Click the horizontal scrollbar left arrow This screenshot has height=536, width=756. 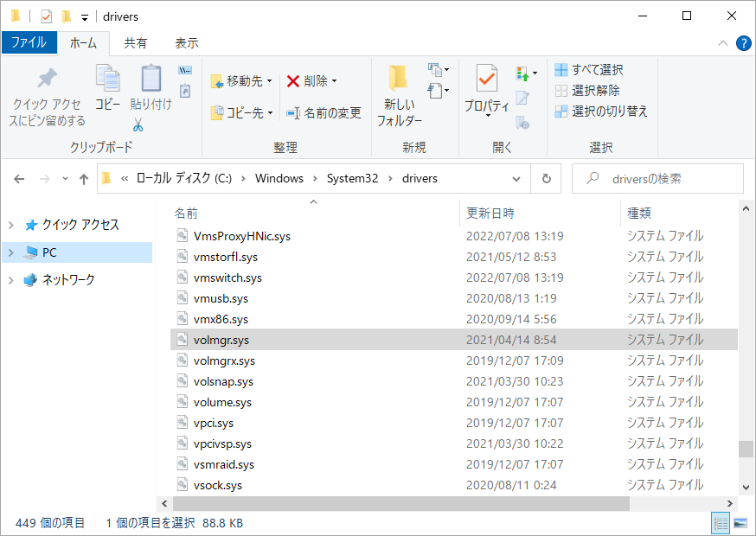click(165, 504)
